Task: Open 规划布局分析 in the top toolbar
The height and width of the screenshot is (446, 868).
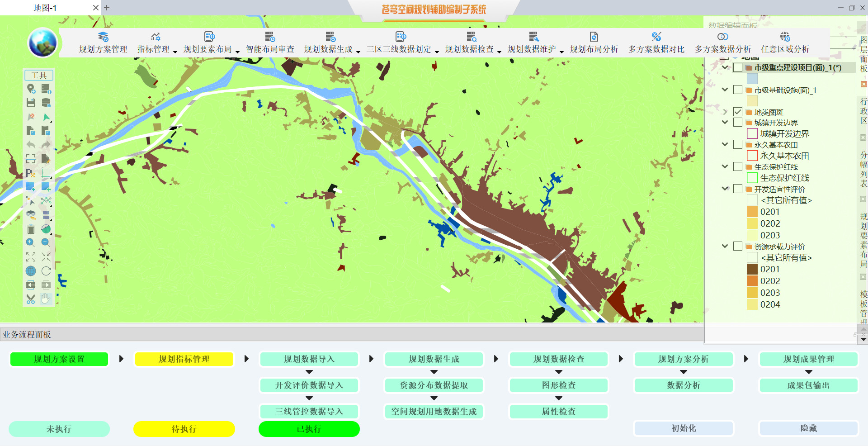Action: coord(594,43)
